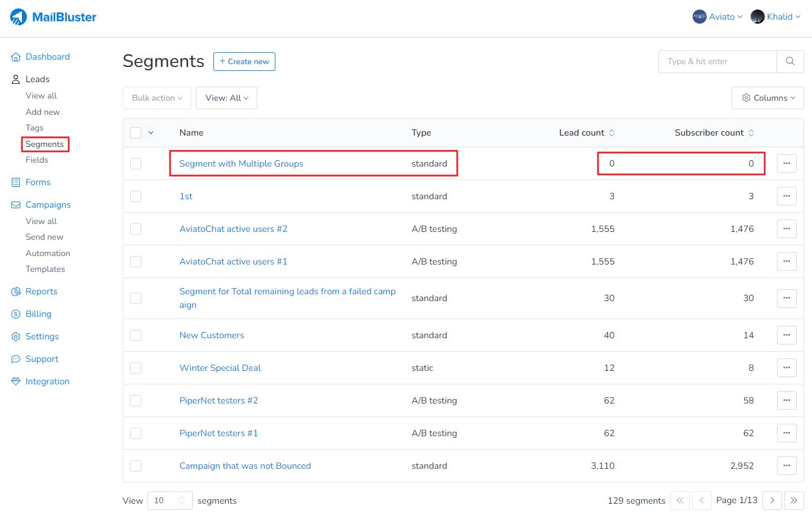The height and width of the screenshot is (520, 812).
Task: Open the Khalid user account menu
Action: click(775, 17)
